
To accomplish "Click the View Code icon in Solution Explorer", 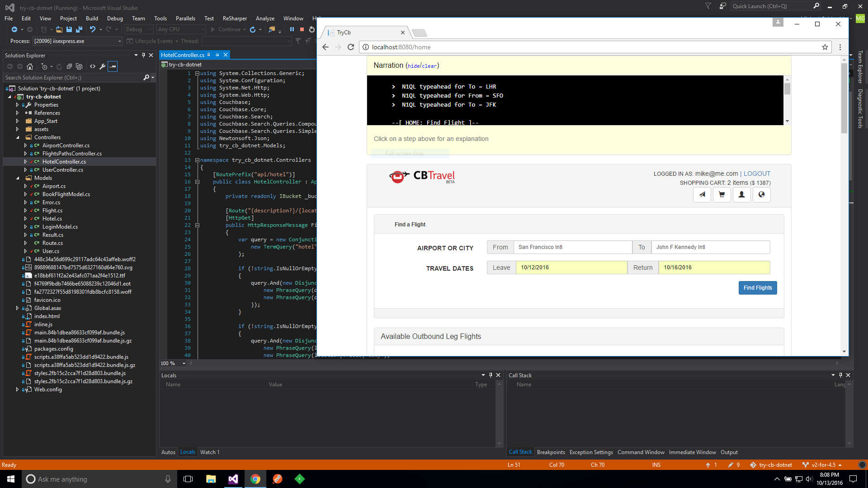I will click(x=93, y=66).
